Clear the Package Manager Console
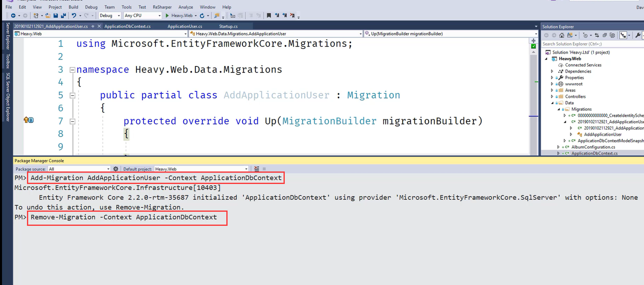Image resolution: width=644 pixels, height=285 pixels. [x=257, y=169]
